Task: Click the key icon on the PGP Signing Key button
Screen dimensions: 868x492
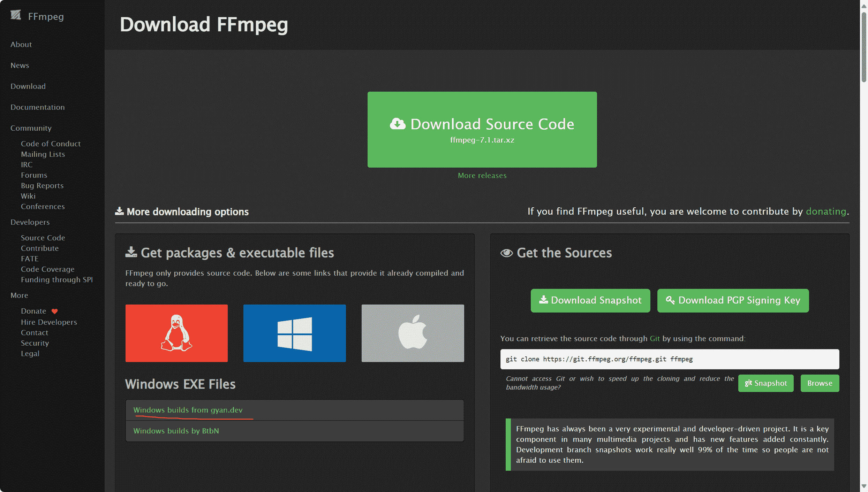Action: click(670, 300)
